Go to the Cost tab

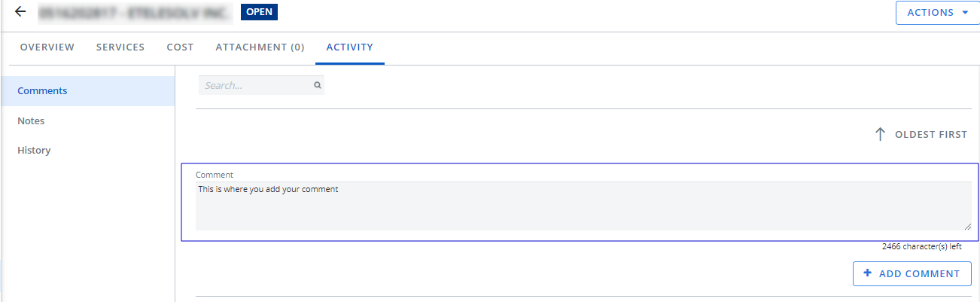tap(180, 47)
